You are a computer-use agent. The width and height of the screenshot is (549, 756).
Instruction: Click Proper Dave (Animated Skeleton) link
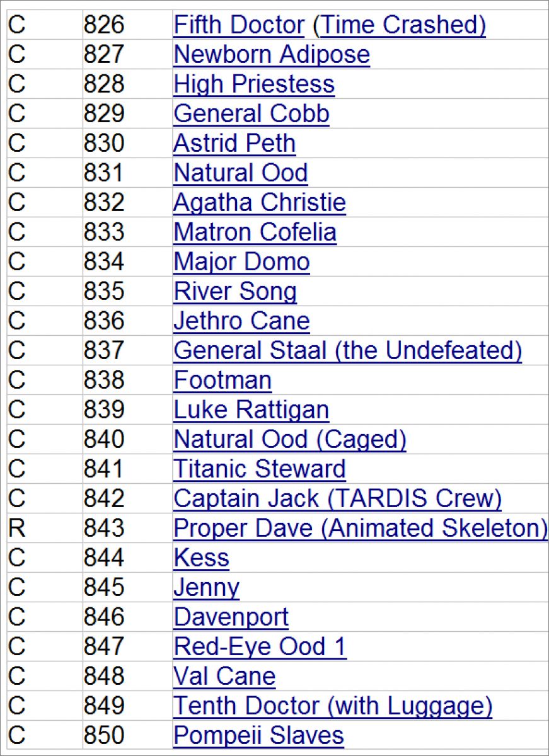click(360, 529)
